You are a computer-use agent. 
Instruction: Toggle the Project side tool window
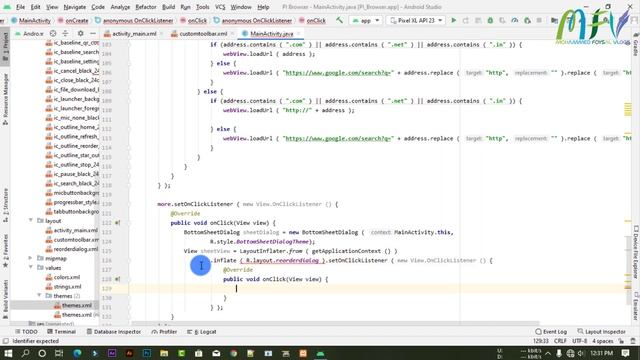[x=5, y=48]
